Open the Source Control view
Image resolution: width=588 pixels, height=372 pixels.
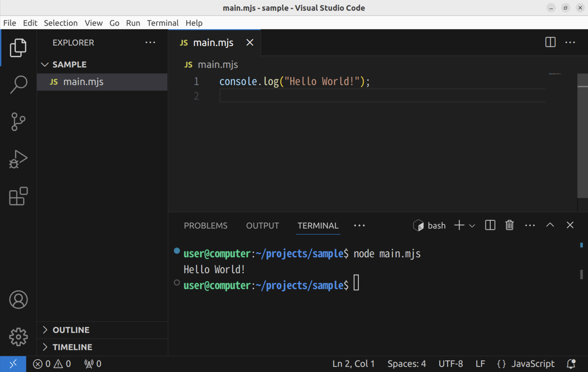18,122
